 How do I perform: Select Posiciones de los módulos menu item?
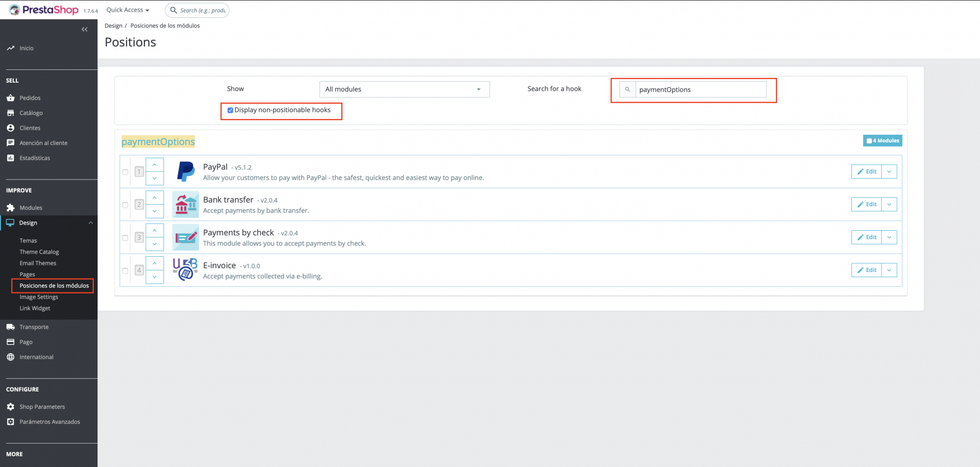[x=54, y=286]
